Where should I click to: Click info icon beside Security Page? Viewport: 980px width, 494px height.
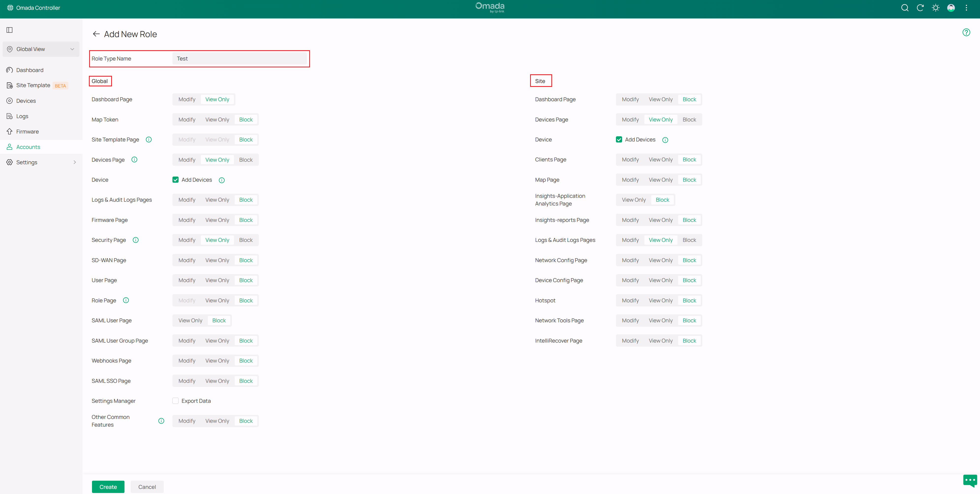click(136, 240)
